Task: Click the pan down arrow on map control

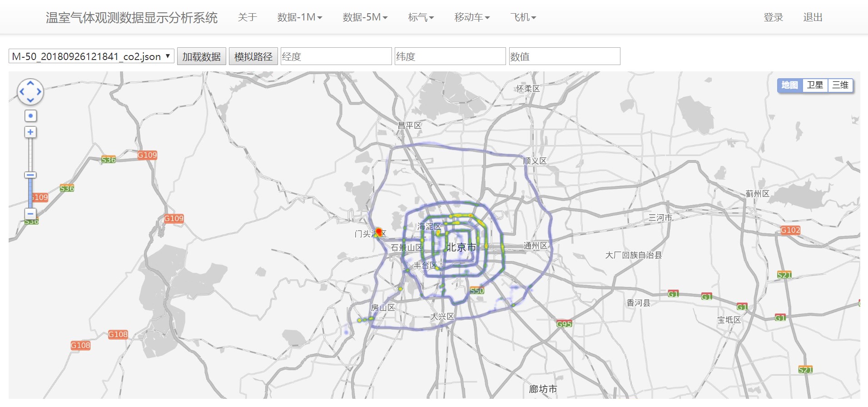Action: pyautogui.click(x=30, y=100)
